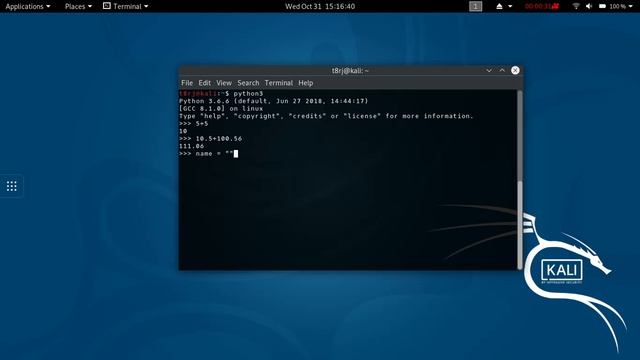Click the workspace indicator 1 icon
The height and width of the screenshot is (360, 640).
[x=475, y=6]
